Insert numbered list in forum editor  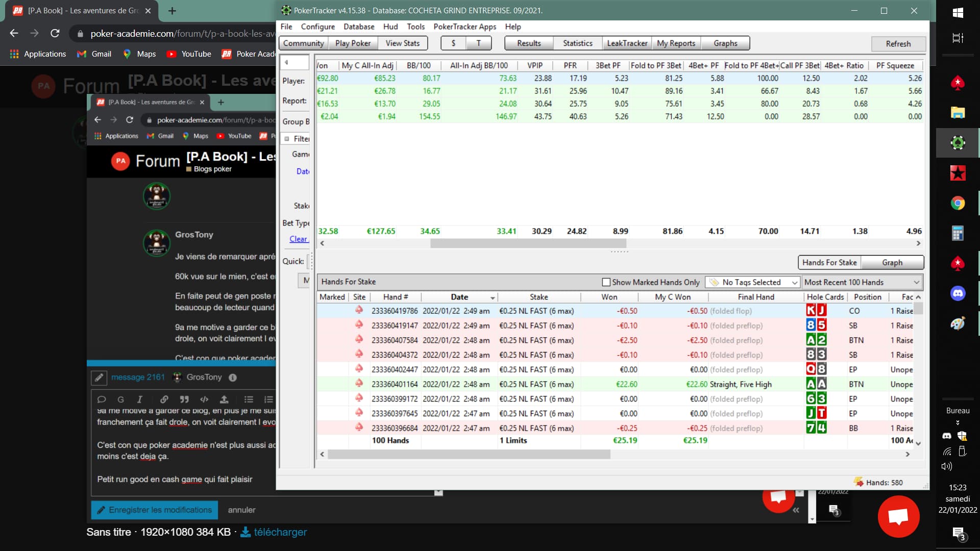click(x=268, y=399)
